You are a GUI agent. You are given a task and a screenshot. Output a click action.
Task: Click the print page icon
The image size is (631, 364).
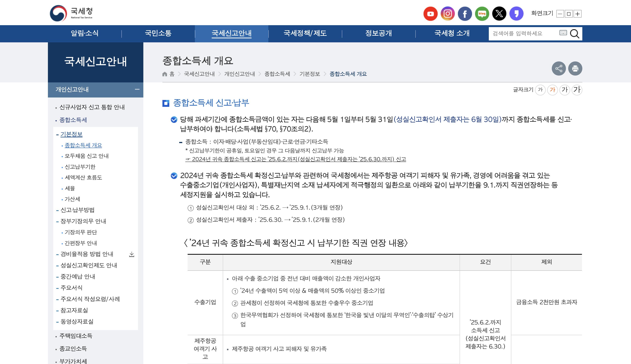point(575,68)
